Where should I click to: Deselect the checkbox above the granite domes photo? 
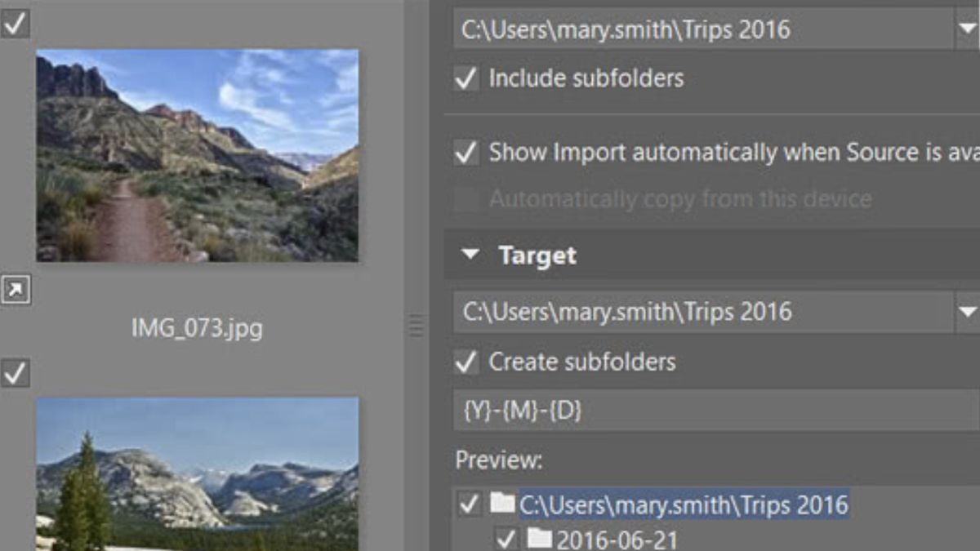point(15,373)
